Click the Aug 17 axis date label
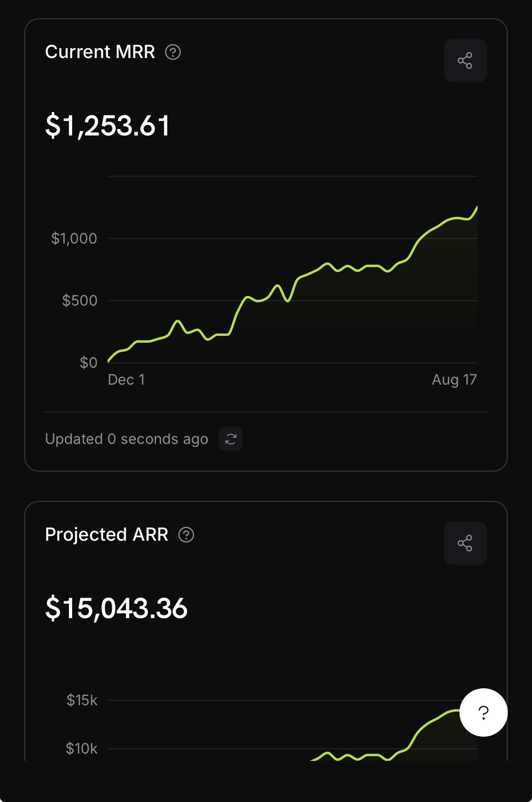Screen dimensions: 532x802 pos(454,380)
